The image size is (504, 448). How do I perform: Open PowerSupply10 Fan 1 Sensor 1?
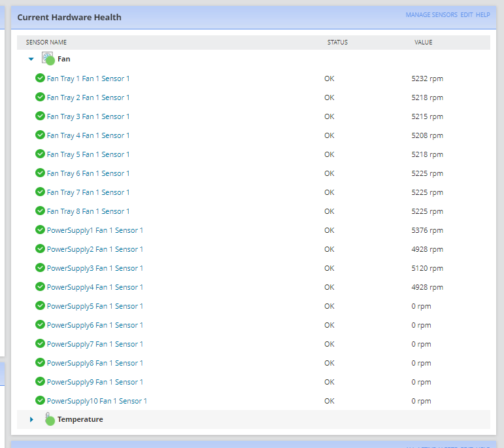tap(97, 401)
